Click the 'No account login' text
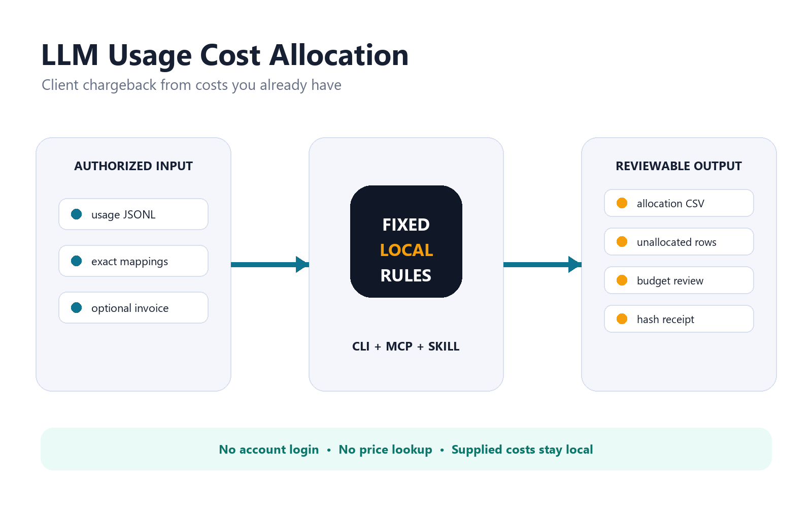The image size is (812, 508). point(269,450)
